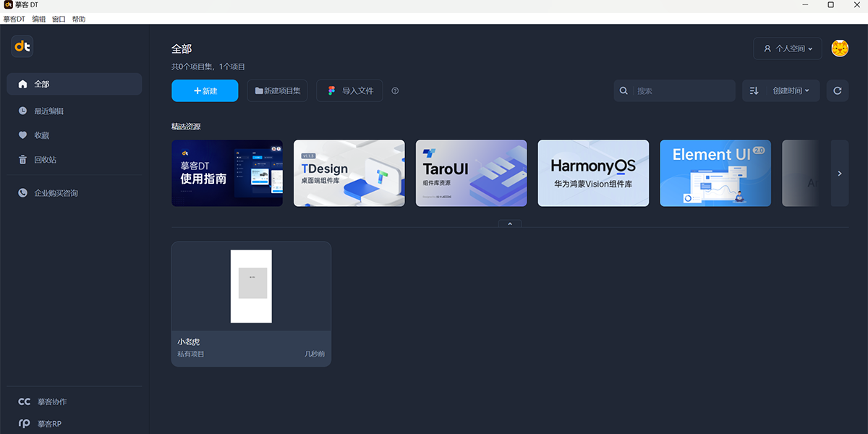The image size is (868, 434).
Task: Refresh the project list
Action: pos(838,90)
